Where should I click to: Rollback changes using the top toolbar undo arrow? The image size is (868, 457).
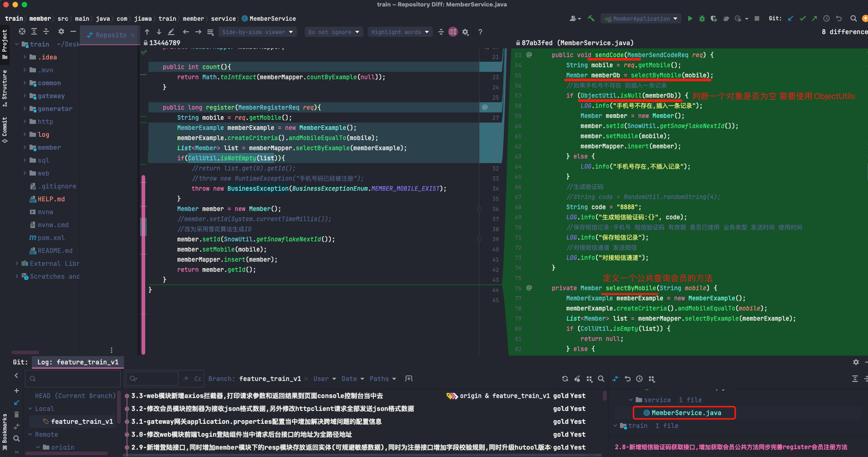[839, 18]
